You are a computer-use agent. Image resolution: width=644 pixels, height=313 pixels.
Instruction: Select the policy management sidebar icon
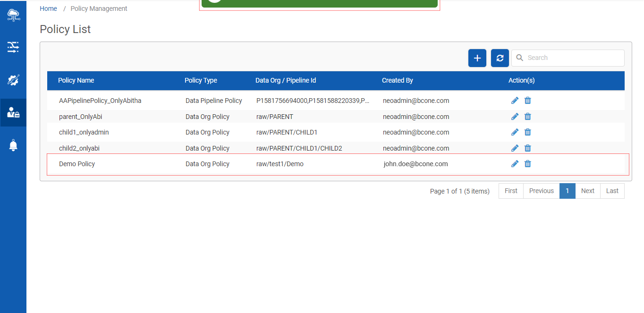pyautogui.click(x=13, y=112)
